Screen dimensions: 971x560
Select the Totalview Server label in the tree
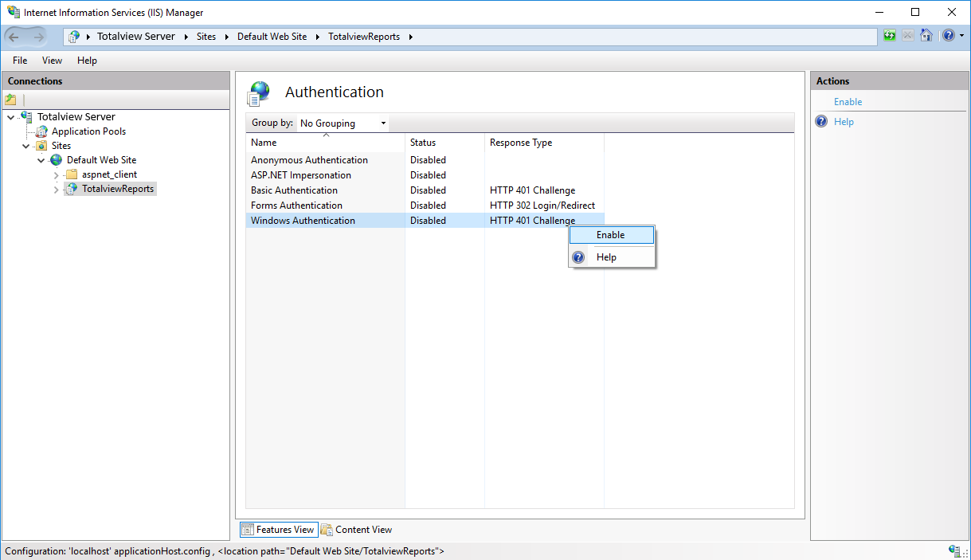pos(76,116)
